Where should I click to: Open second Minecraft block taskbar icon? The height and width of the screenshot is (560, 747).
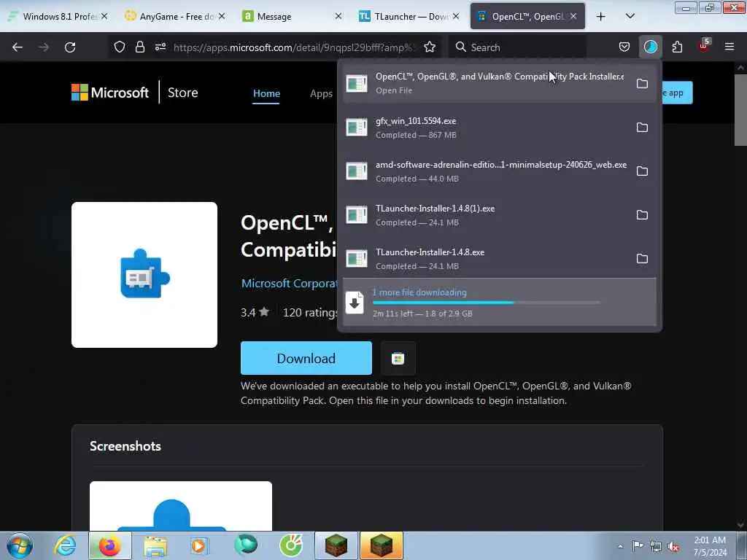pos(382,545)
